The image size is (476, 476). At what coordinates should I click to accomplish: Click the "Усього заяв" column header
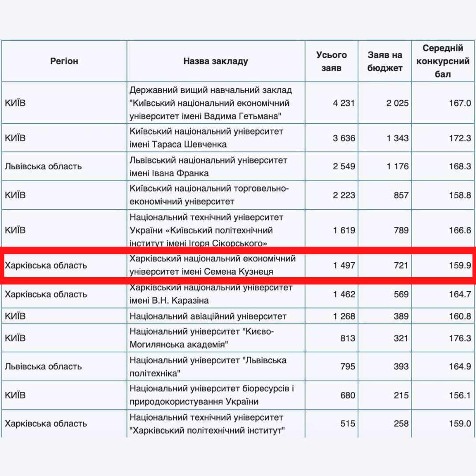331,61
